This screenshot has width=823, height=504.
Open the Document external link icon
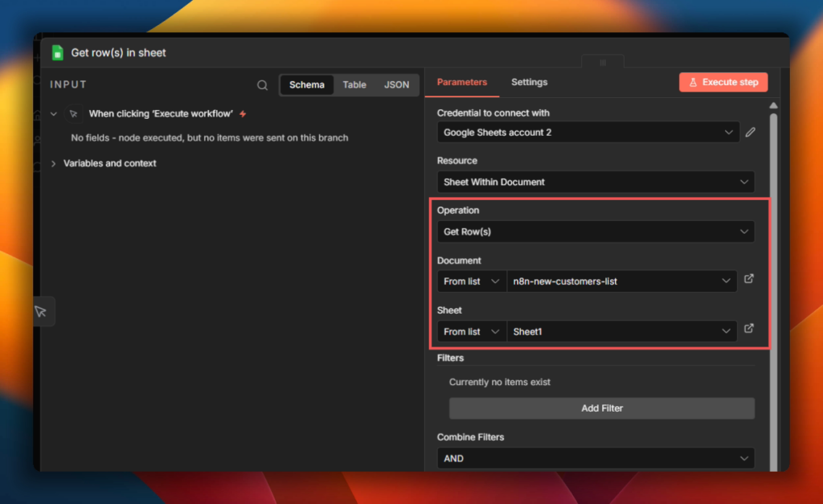tap(749, 280)
